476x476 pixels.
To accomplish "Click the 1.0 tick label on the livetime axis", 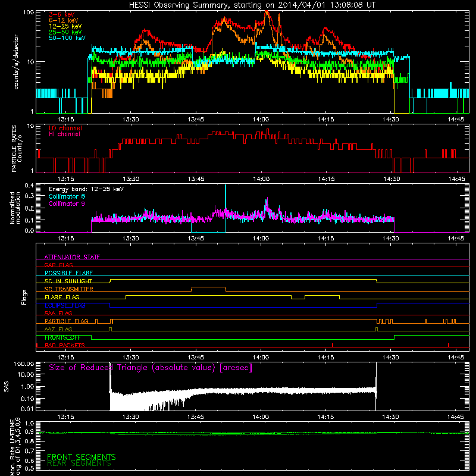I will coord(29,423).
